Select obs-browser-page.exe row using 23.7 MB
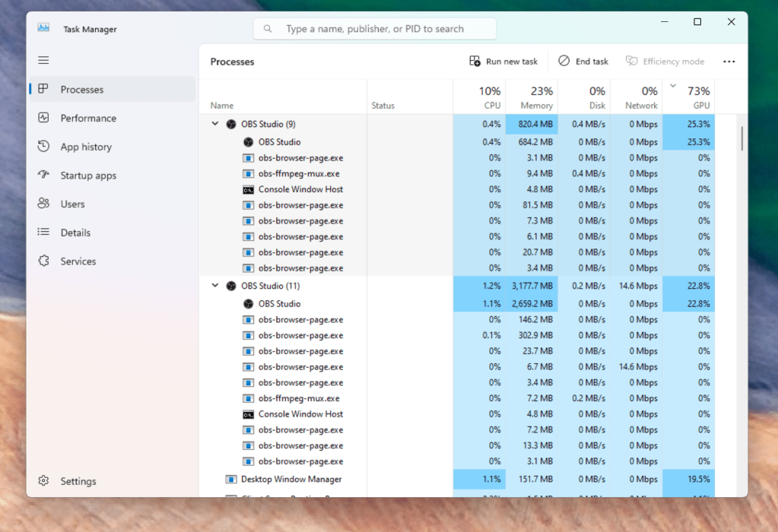The width and height of the screenshot is (778, 532). [457, 351]
